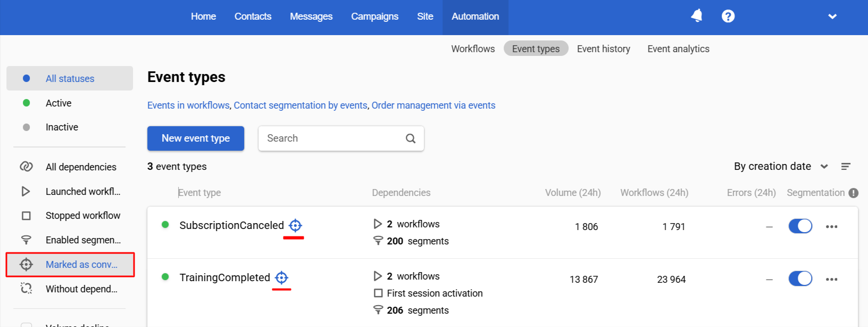The height and width of the screenshot is (327, 868).
Task: Click the New event type button
Action: point(196,138)
